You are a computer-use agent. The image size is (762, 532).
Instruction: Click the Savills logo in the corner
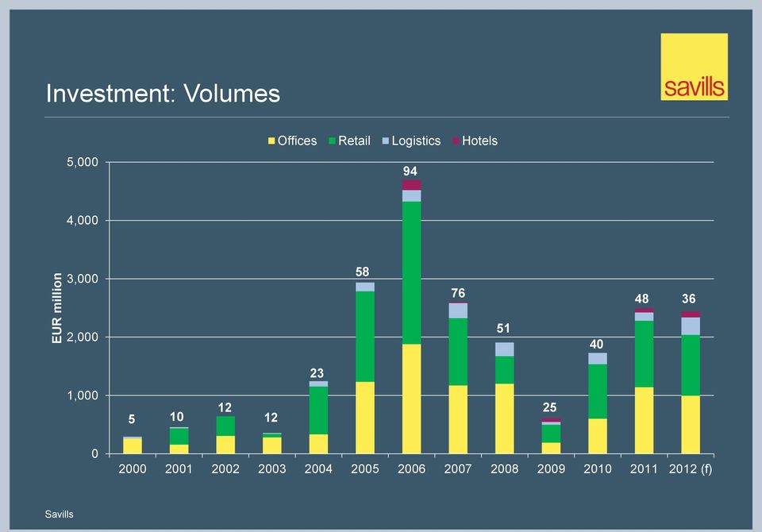pos(694,67)
